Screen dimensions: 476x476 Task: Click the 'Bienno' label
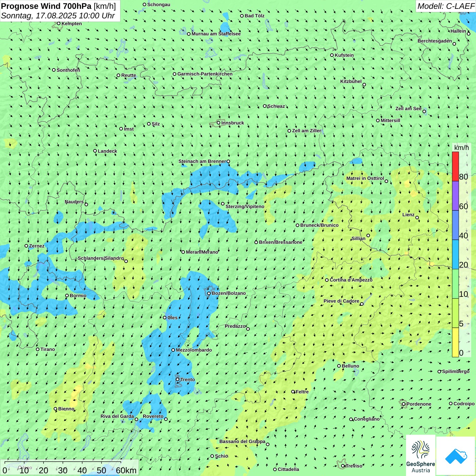(66, 409)
